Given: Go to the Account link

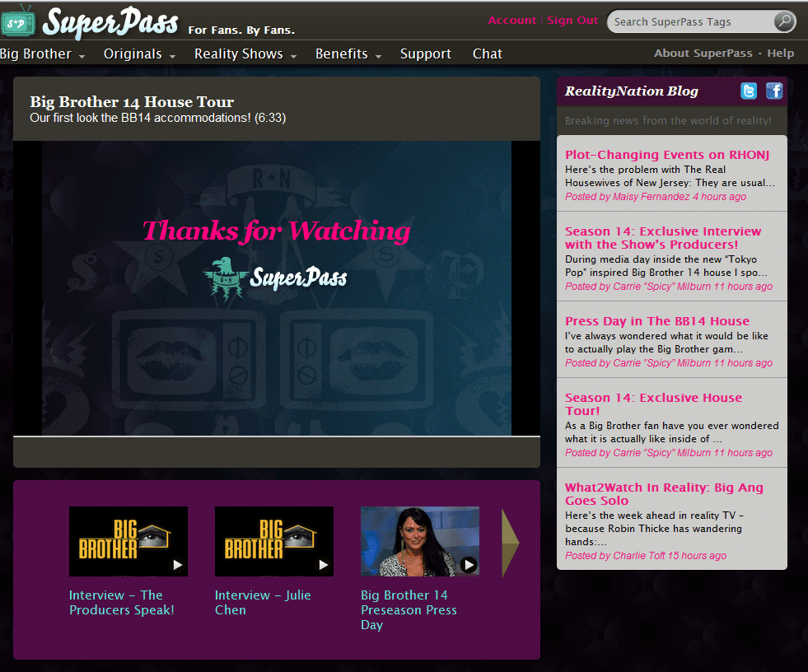Looking at the screenshot, I should pos(512,20).
